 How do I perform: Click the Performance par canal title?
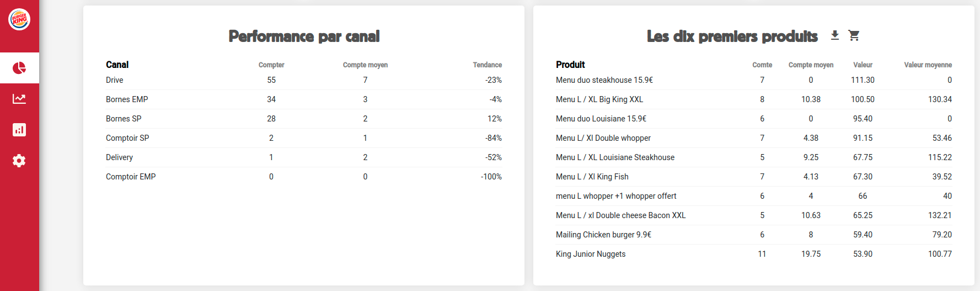[x=304, y=36]
